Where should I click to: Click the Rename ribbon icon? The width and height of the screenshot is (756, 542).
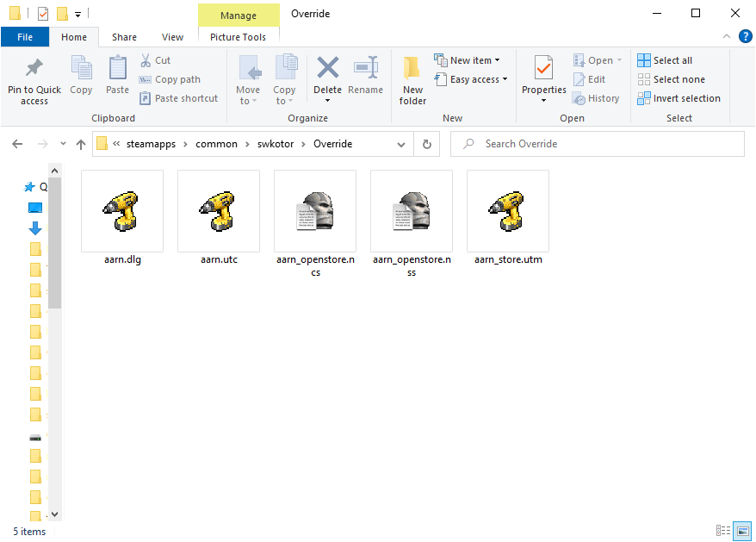[x=365, y=67]
